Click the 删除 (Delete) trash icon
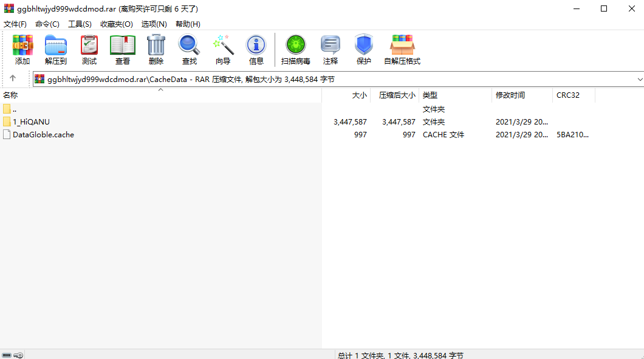644x359 pixels. tap(156, 45)
